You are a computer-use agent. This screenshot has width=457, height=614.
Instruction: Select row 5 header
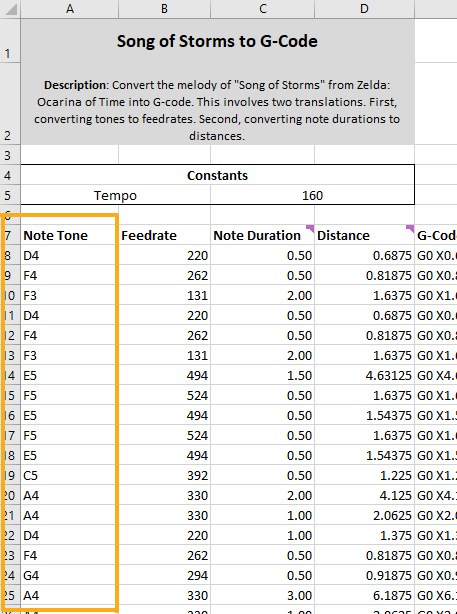pyautogui.click(x=10, y=195)
